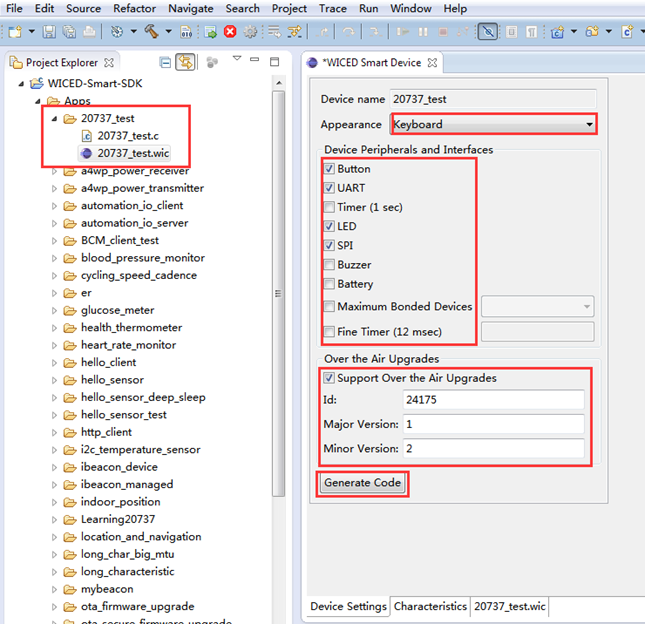
Task: Click the binary 010 file icon
Action: coord(186,32)
